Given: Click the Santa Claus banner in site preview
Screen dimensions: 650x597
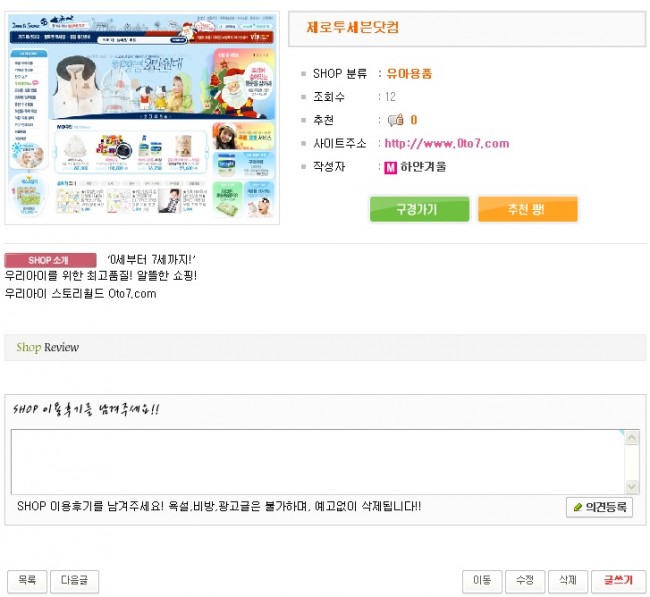Looking at the screenshot, I should coord(244,85).
